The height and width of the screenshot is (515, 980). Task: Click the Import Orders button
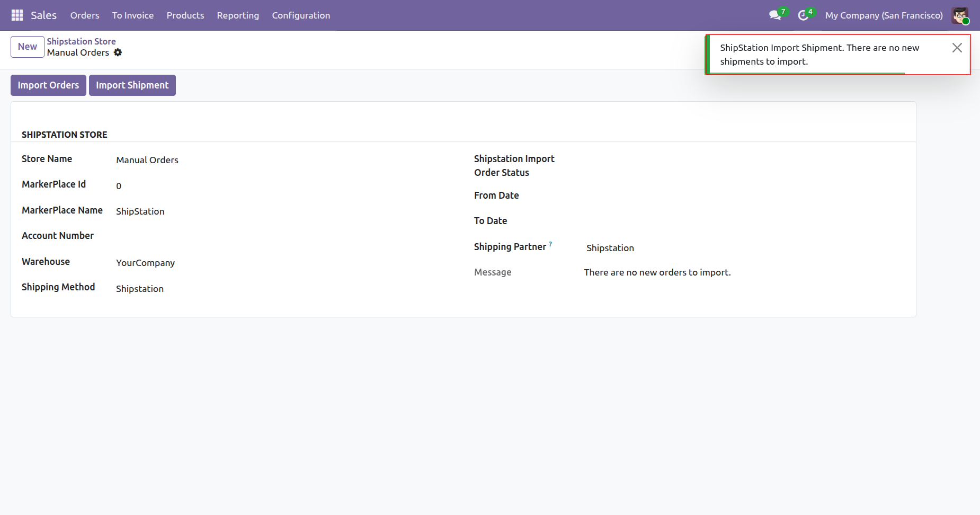point(48,85)
